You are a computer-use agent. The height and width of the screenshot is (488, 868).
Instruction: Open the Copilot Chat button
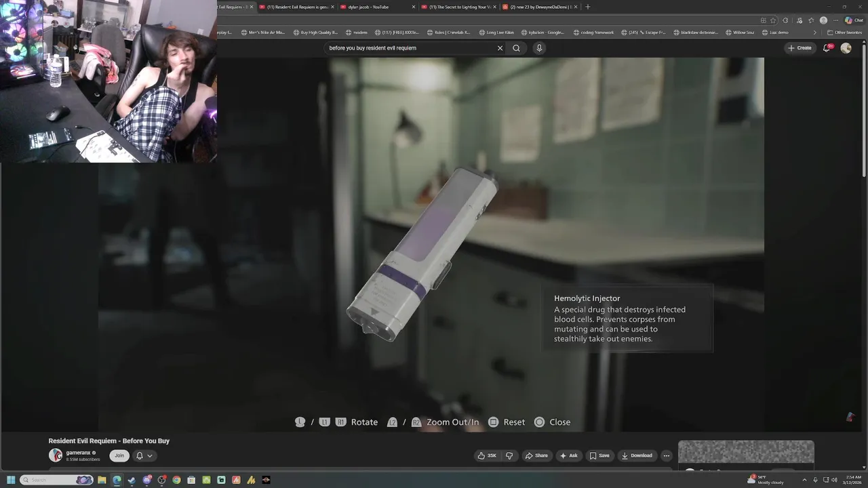[x=854, y=20]
